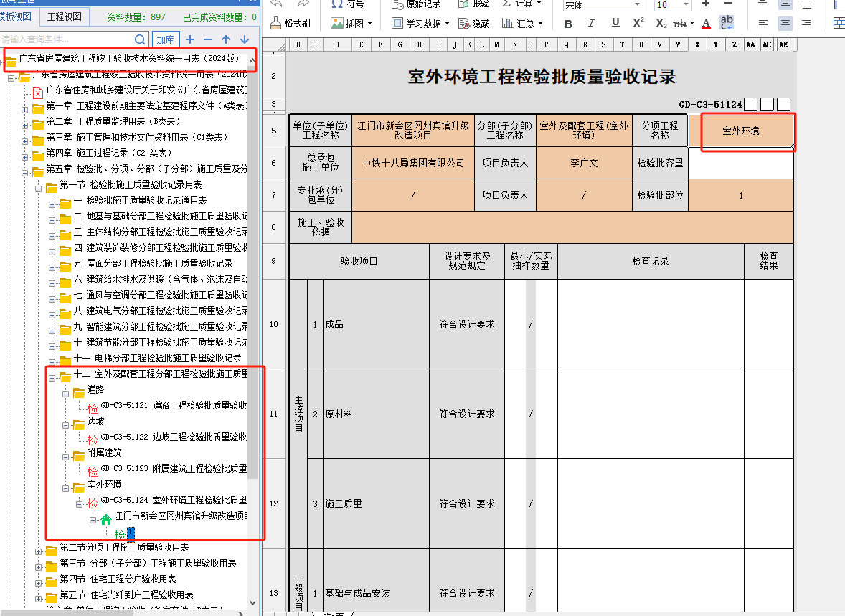Click the 李广文 project leader cell
The image size is (845, 616).
(584, 163)
